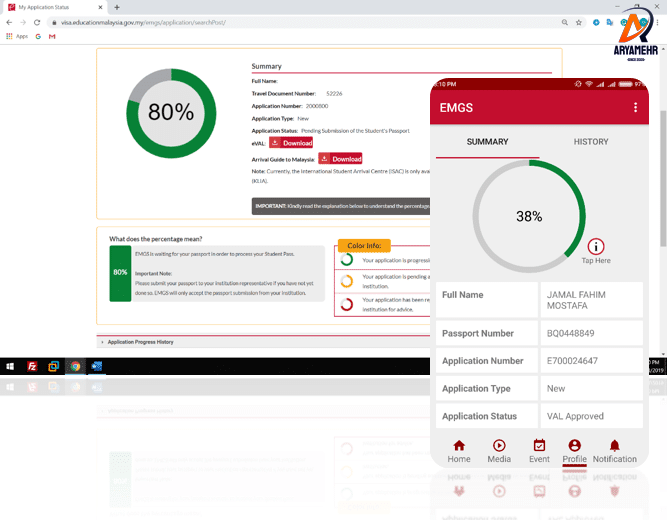Select the name JAMAL FAHIM MOSTAFA
667x520 pixels.
click(x=576, y=300)
